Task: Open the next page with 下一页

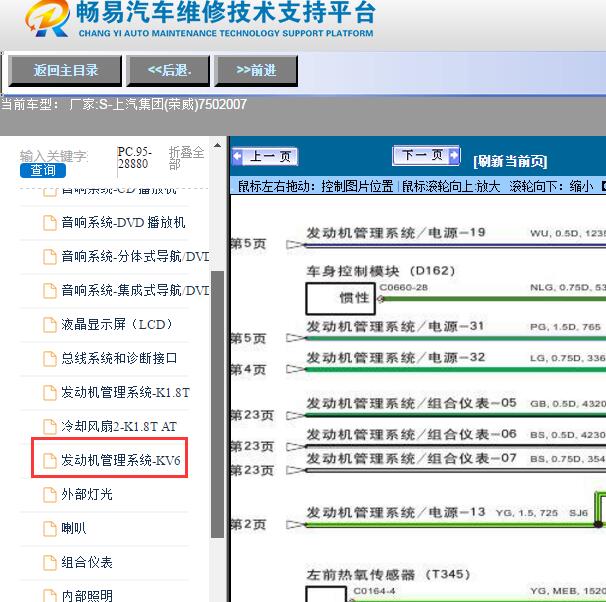Action: point(426,155)
